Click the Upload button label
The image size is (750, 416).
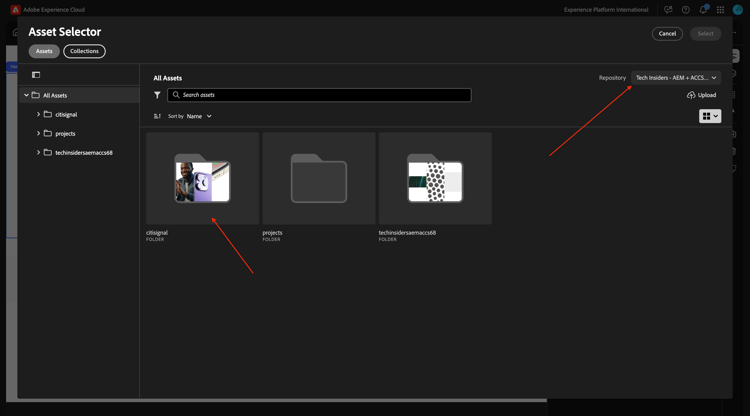pos(707,95)
